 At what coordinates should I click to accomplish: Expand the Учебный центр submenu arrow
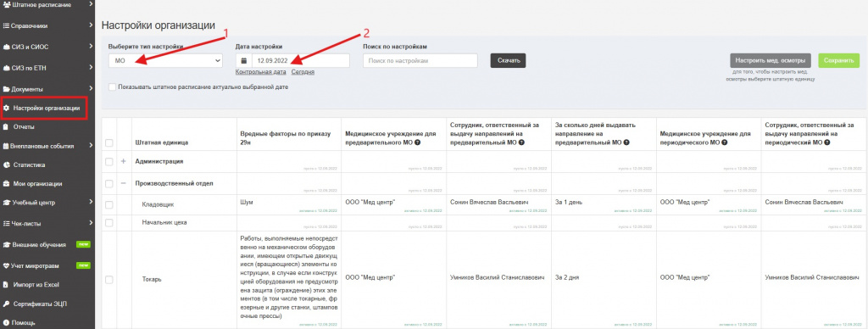90,202
